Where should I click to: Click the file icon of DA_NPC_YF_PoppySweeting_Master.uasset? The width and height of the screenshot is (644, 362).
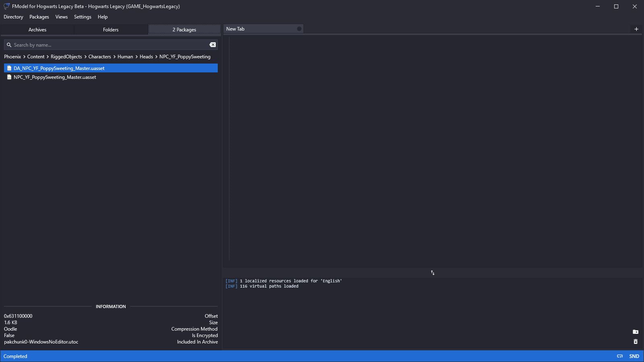tap(9, 68)
